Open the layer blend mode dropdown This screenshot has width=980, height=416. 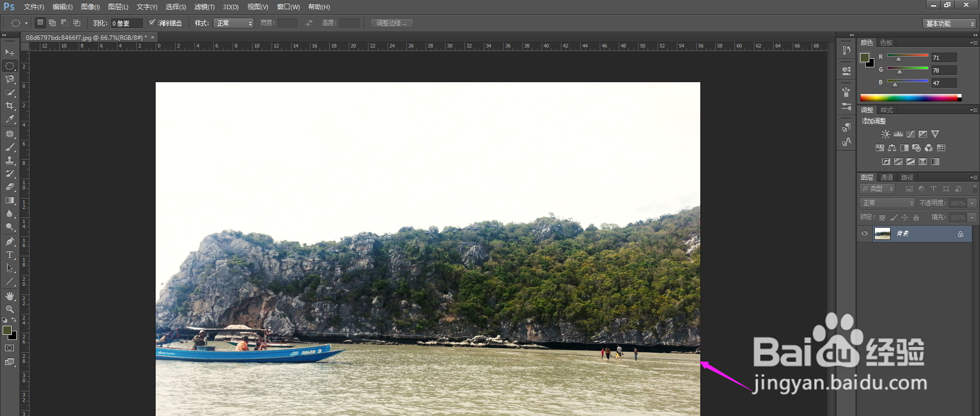point(887,203)
